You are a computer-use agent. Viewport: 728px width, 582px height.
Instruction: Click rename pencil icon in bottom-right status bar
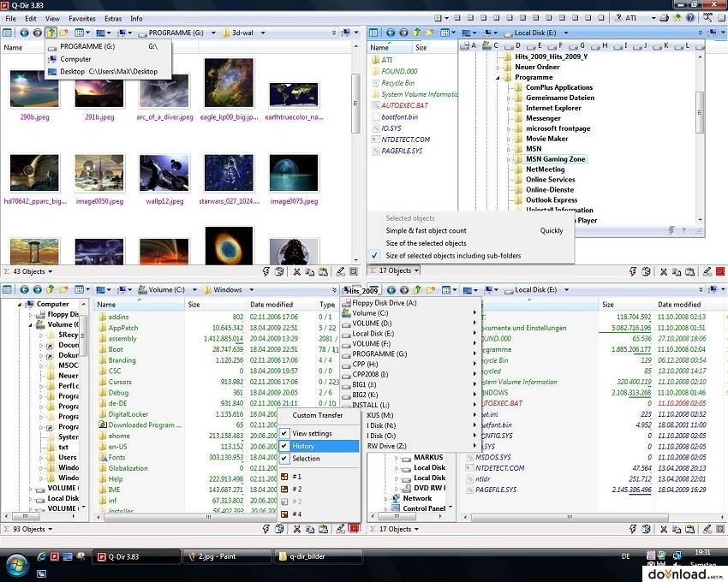click(x=707, y=529)
